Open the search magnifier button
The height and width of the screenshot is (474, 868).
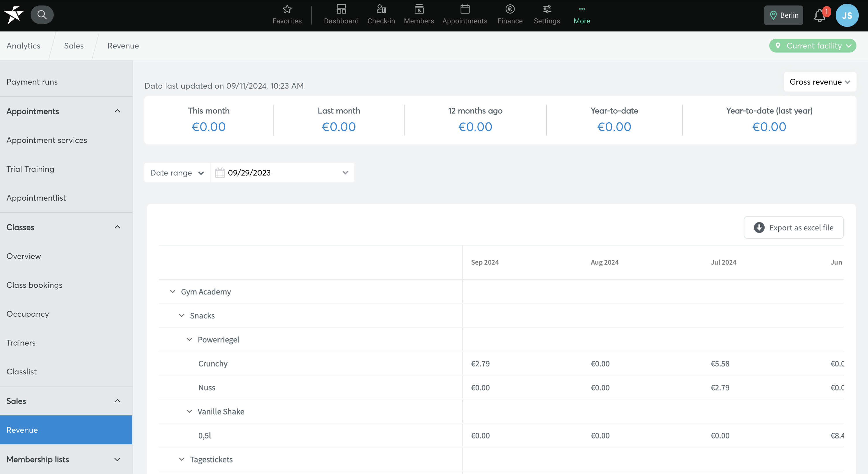(x=42, y=15)
